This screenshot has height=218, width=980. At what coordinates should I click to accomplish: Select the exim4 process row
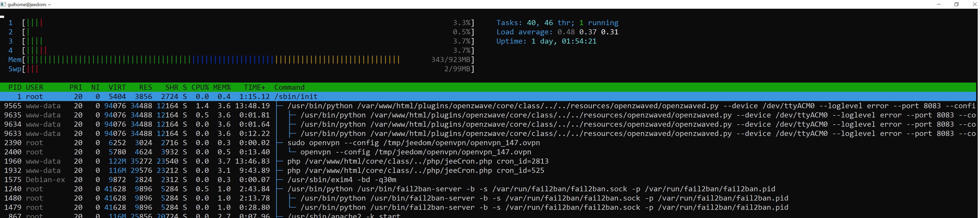pos(489,180)
